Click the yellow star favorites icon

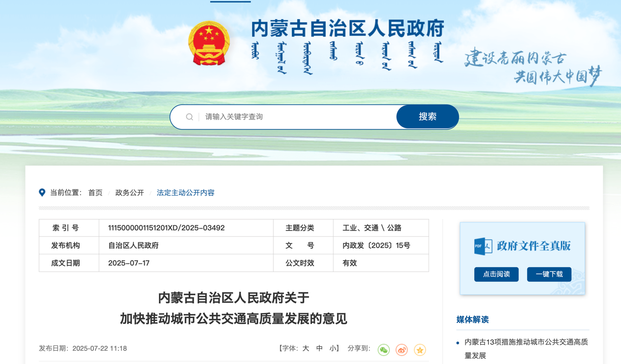coord(420,350)
